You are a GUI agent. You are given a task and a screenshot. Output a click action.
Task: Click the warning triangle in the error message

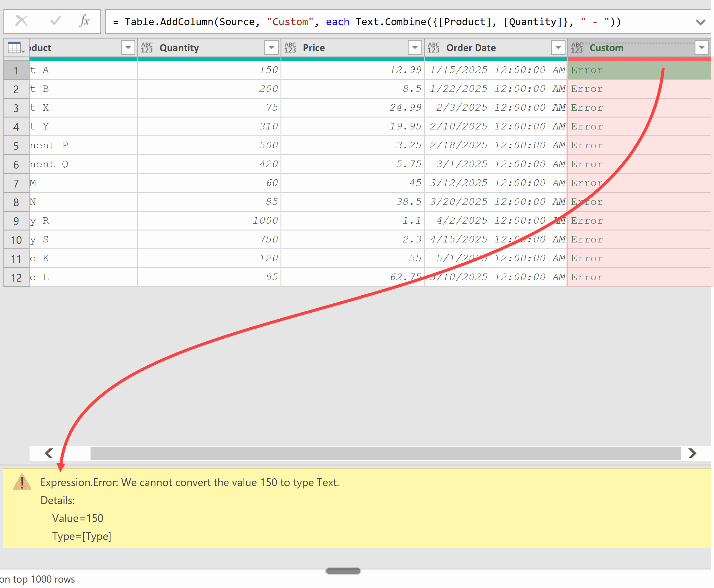pos(22,482)
